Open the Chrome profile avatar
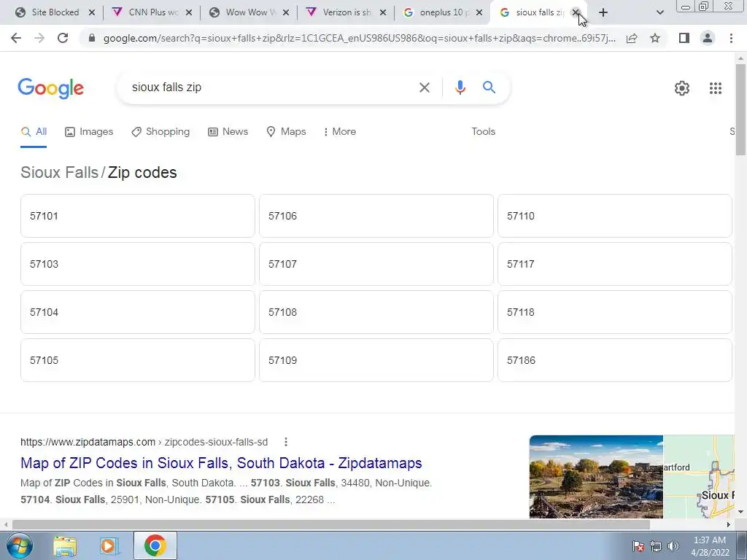 pyautogui.click(x=708, y=38)
